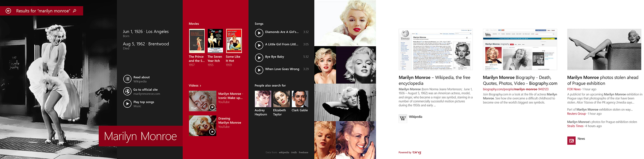Click the Songs section heading
This screenshot has width=644, height=159.
(259, 24)
